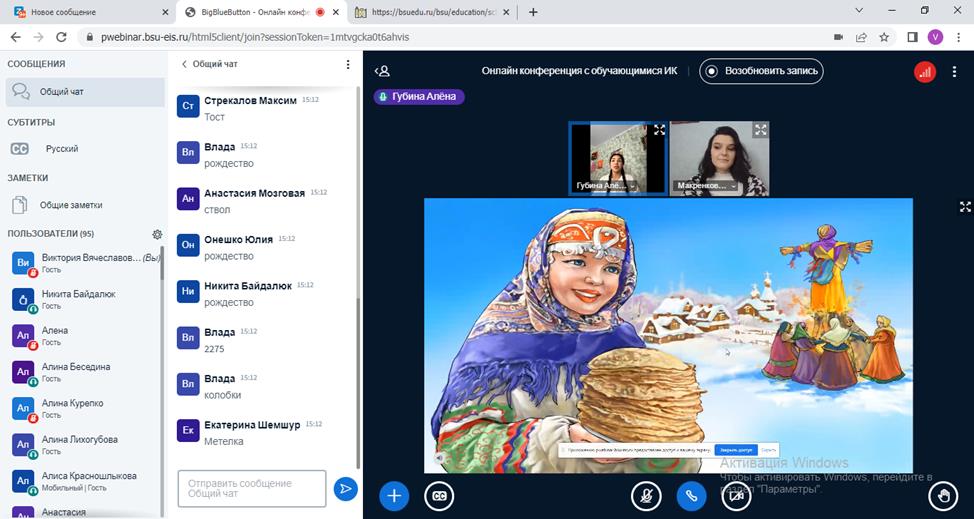The image size is (974, 519).
Task: Click users list scrollbar
Action: click(162, 264)
